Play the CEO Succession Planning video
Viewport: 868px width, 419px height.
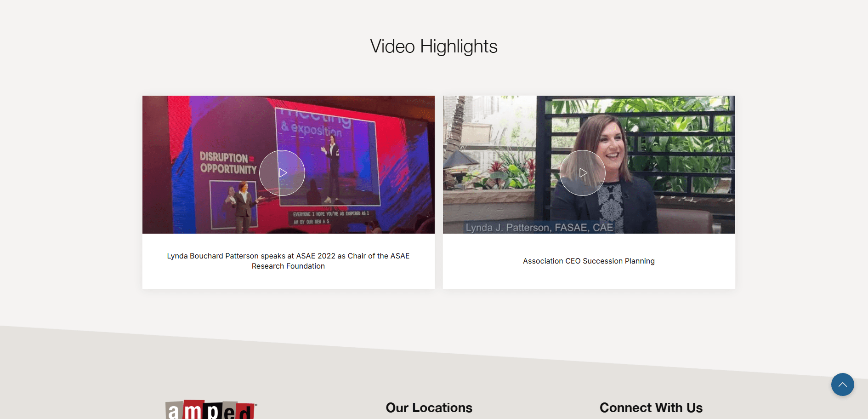tap(583, 173)
